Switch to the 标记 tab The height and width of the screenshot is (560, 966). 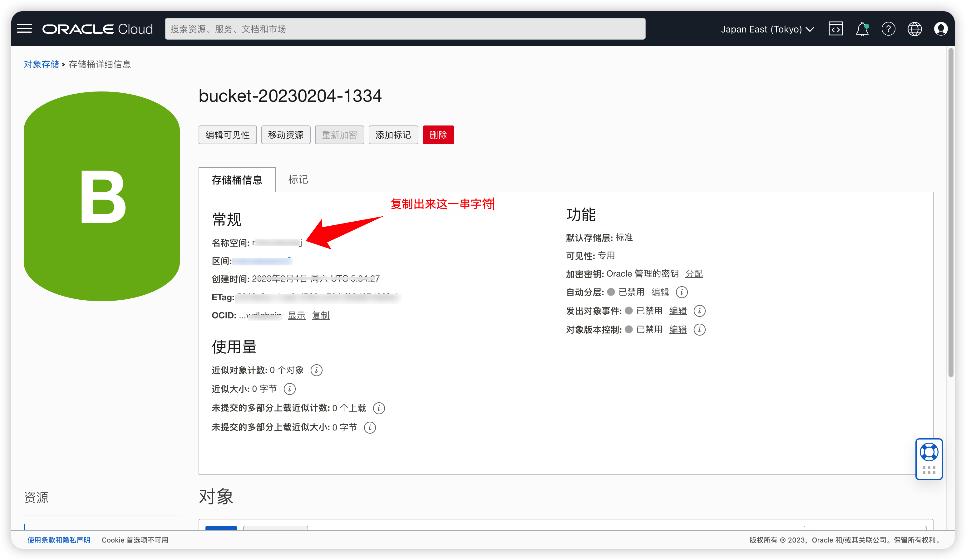(298, 180)
